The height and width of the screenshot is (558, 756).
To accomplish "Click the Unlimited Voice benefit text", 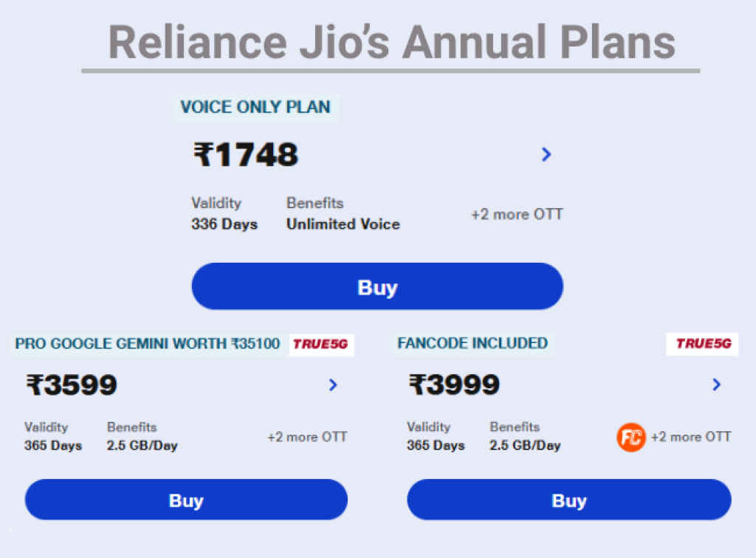I will click(x=343, y=224).
